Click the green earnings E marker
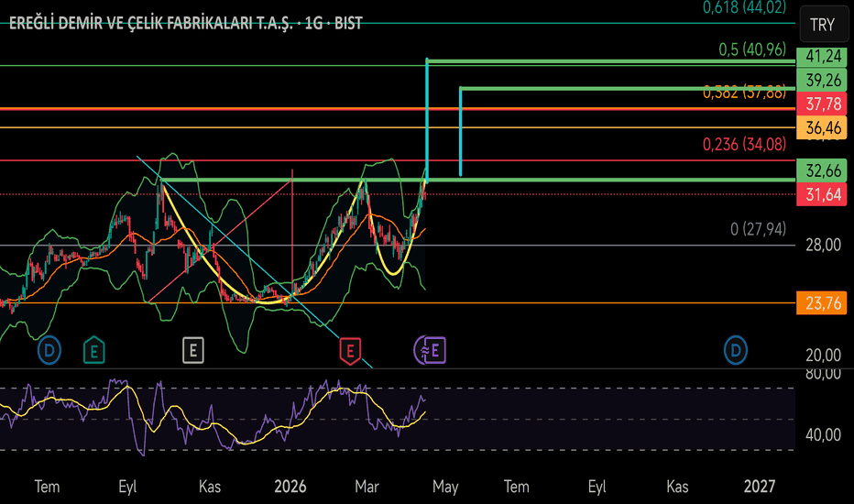The width and height of the screenshot is (854, 504). coord(93,349)
